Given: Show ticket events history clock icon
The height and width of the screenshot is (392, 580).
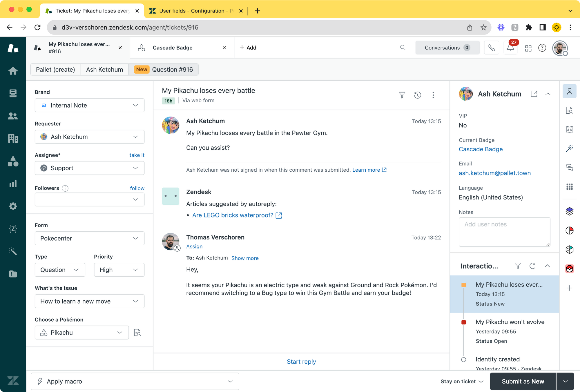Looking at the screenshot, I should pyautogui.click(x=417, y=95).
